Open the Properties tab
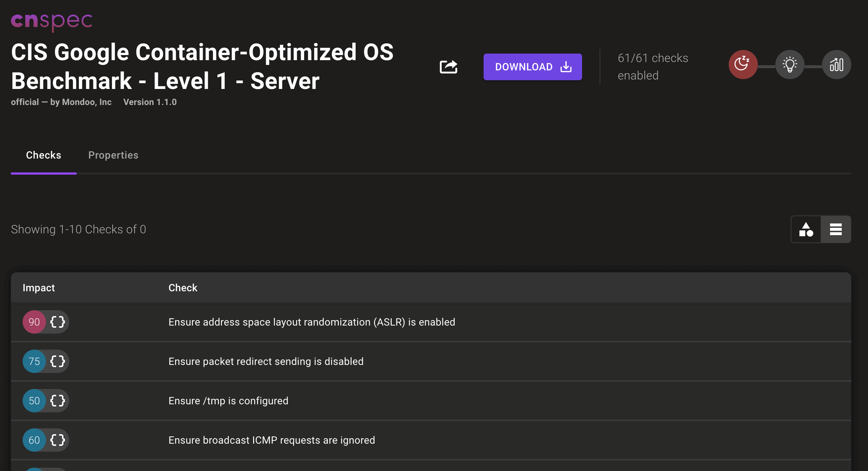 (113, 155)
